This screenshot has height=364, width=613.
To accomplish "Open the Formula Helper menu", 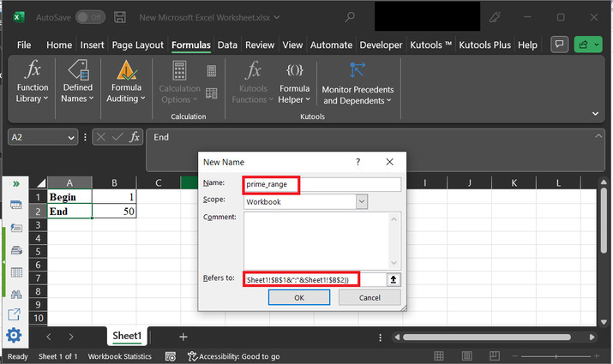I will coord(294,83).
